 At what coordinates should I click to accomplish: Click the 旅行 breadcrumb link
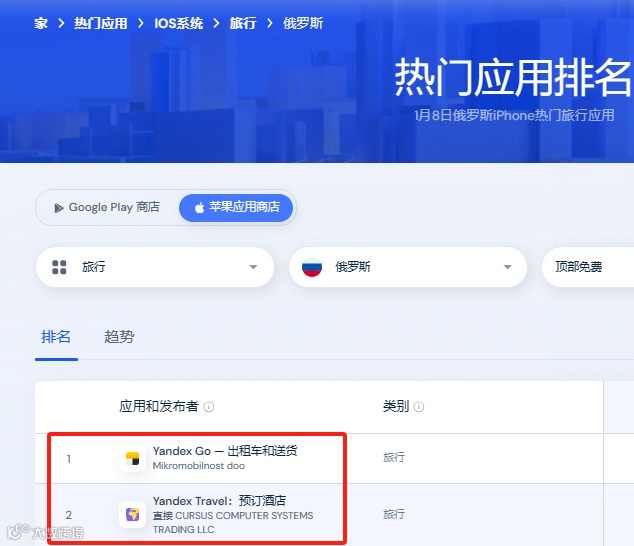click(243, 23)
